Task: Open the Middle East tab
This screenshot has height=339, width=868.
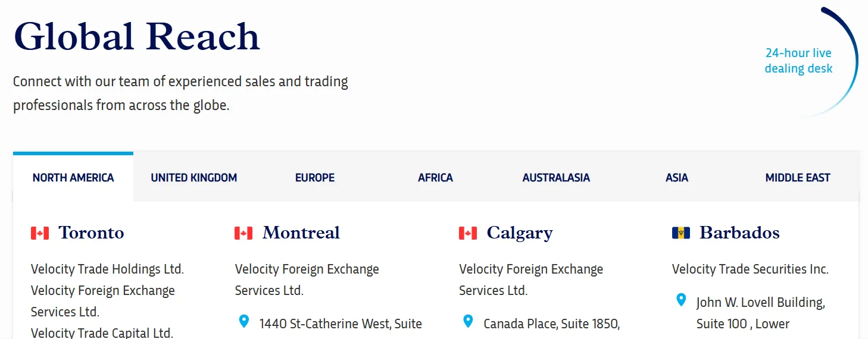Action: 798,177
